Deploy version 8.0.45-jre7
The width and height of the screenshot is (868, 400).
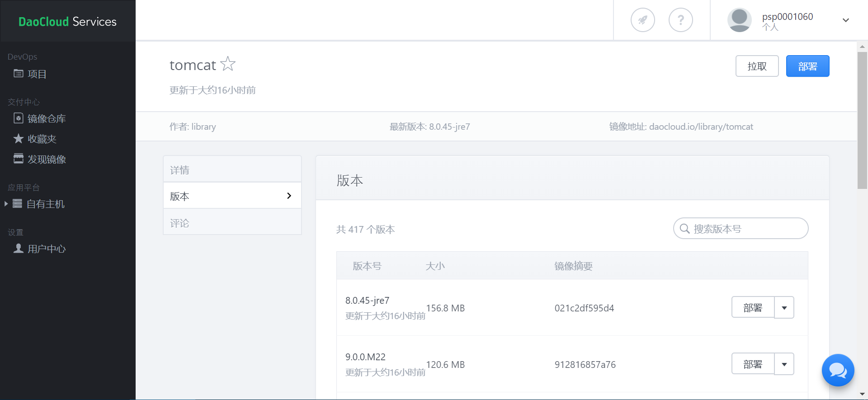click(x=753, y=307)
